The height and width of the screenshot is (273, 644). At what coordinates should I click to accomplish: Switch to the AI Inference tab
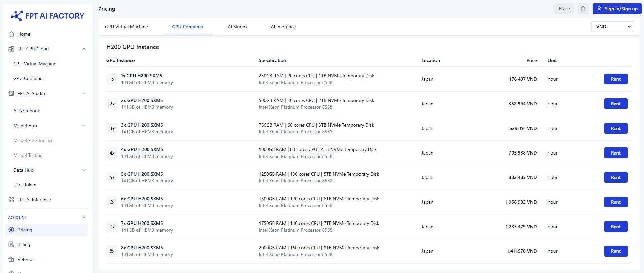283,27
